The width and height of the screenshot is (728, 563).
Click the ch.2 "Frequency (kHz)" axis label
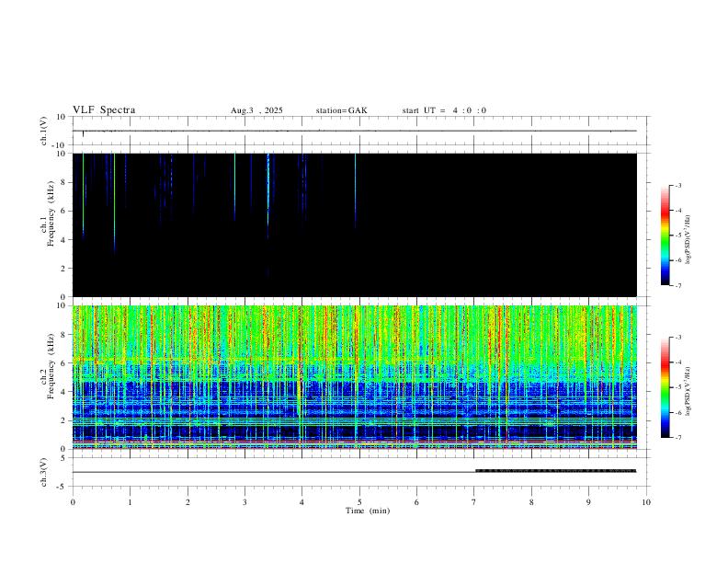click(x=51, y=365)
